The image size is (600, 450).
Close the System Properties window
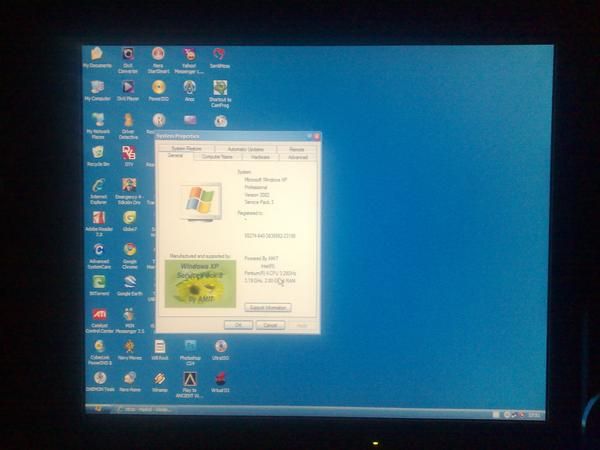(316, 137)
